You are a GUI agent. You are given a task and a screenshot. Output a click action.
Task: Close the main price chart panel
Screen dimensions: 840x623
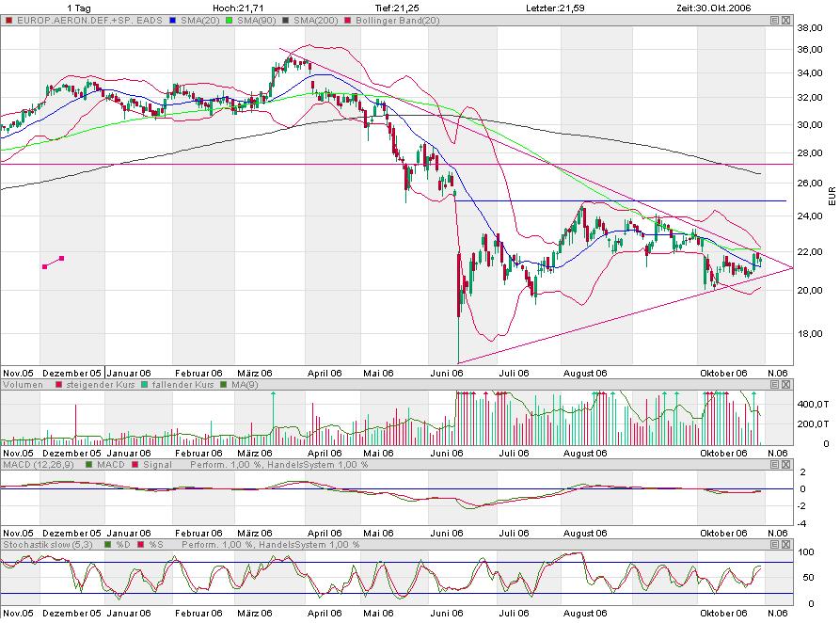pyautogui.click(x=785, y=19)
